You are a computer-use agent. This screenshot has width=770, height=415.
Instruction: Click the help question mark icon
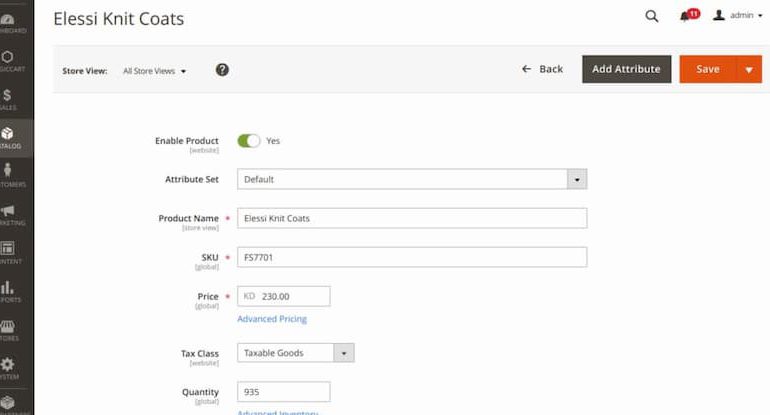[x=222, y=70]
